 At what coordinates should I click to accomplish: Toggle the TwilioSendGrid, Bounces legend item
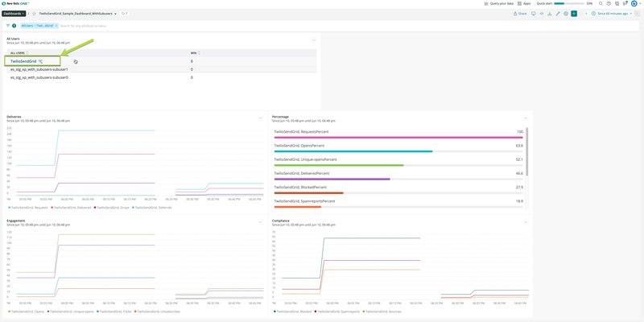click(x=382, y=312)
